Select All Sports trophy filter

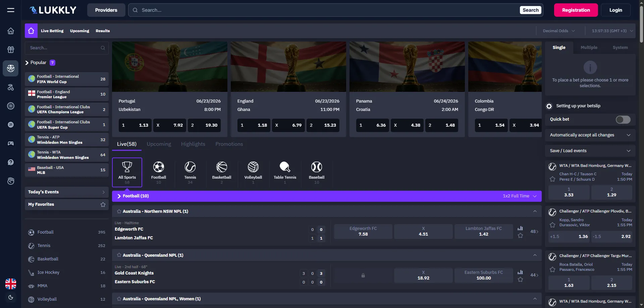pyautogui.click(x=127, y=172)
